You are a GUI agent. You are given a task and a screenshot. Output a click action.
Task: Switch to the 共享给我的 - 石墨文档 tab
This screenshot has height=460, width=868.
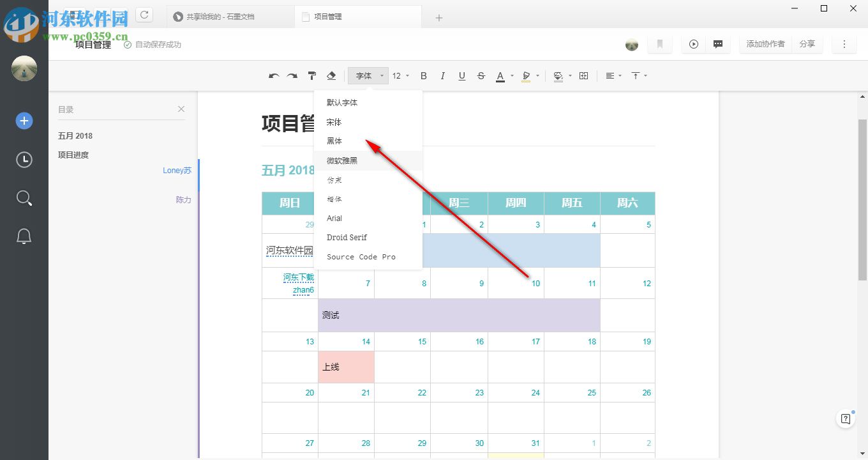click(230, 17)
